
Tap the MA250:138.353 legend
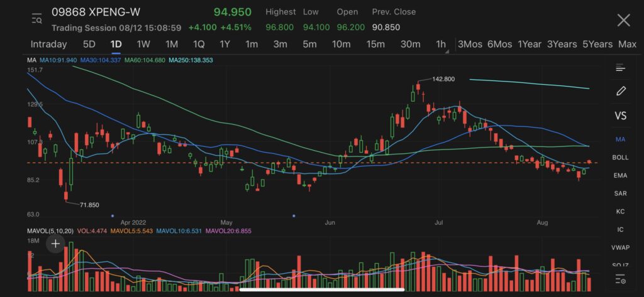tap(191, 60)
